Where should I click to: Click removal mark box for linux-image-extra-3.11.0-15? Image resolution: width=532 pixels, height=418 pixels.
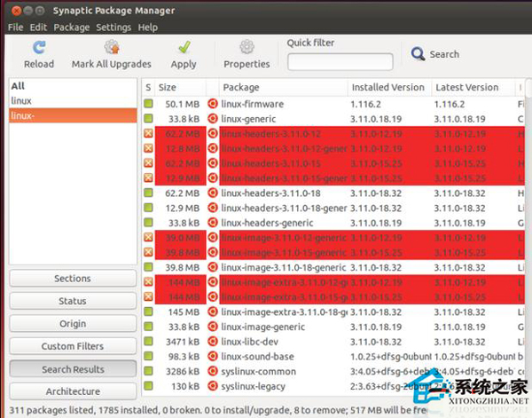[x=148, y=296]
